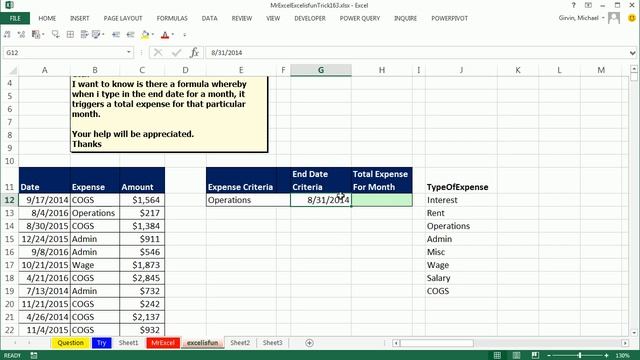
Task: Click the 130% zoom level
Action: click(623, 356)
